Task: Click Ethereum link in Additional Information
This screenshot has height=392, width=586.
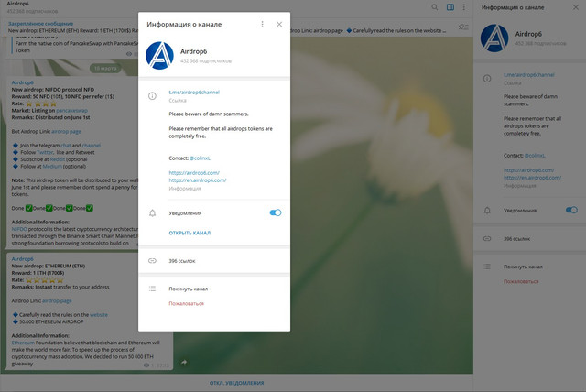Action: (x=23, y=343)
